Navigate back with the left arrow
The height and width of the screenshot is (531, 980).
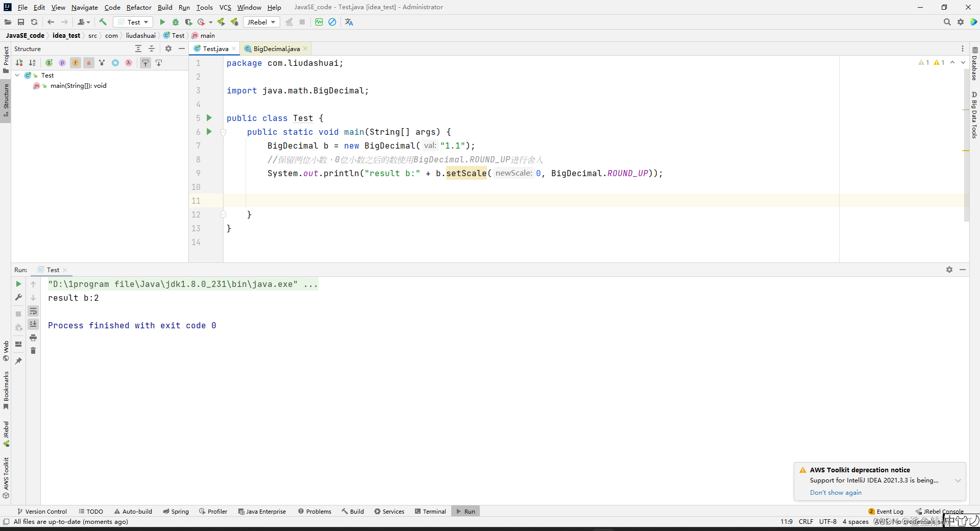(x=51, y=22)
